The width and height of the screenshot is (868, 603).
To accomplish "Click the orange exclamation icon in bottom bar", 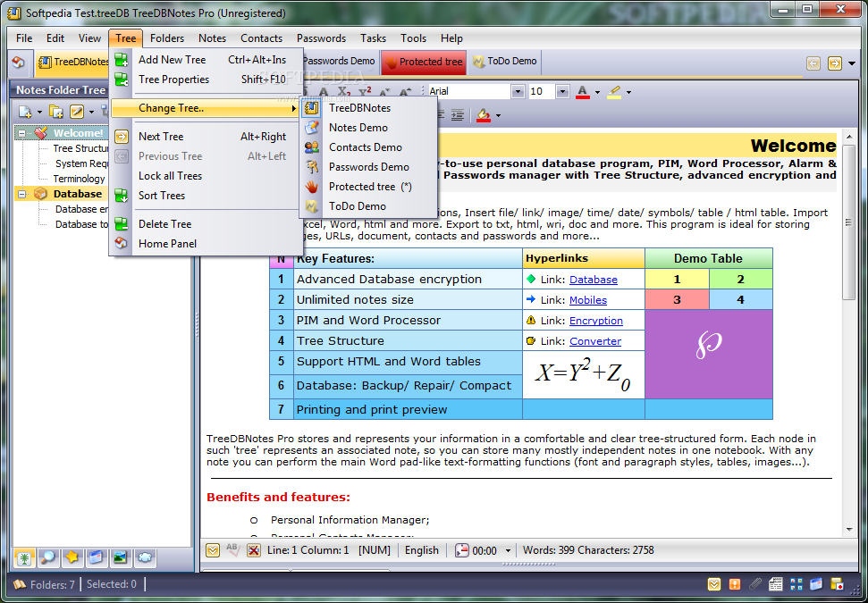I will (x=735, y=584).
